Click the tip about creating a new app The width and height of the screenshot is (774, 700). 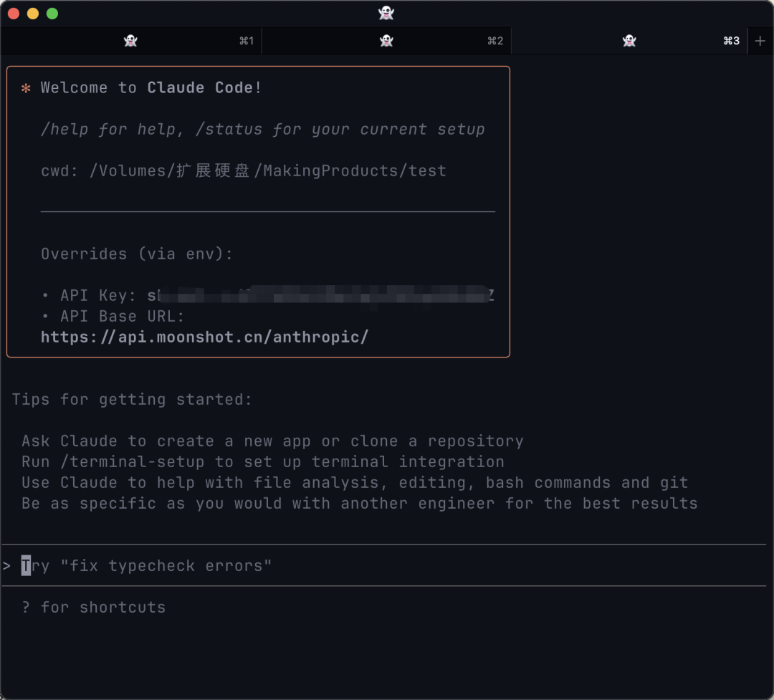coord(272,441)
